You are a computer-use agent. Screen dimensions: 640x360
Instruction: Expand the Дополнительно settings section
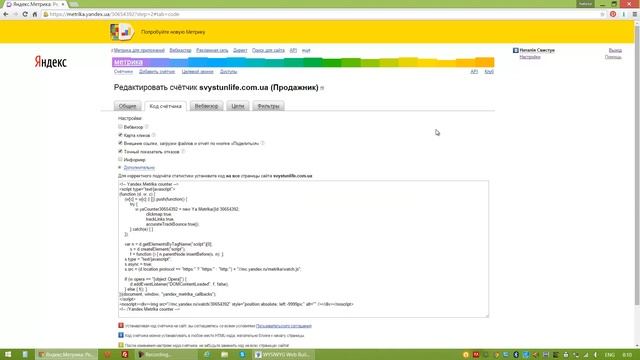coord(139,167)
